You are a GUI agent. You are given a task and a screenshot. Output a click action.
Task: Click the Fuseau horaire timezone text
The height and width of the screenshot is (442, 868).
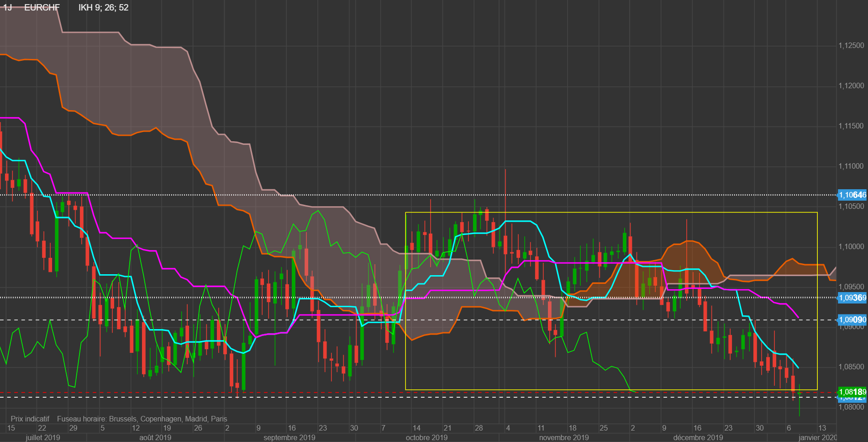coord(142,419)
